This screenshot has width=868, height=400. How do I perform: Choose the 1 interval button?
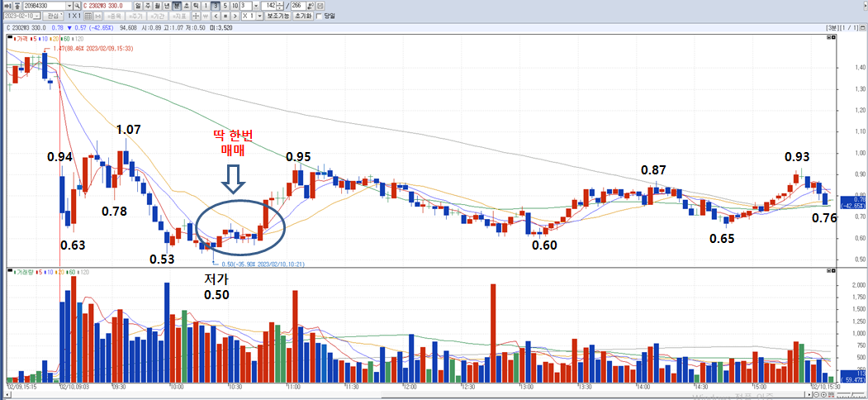206,6
